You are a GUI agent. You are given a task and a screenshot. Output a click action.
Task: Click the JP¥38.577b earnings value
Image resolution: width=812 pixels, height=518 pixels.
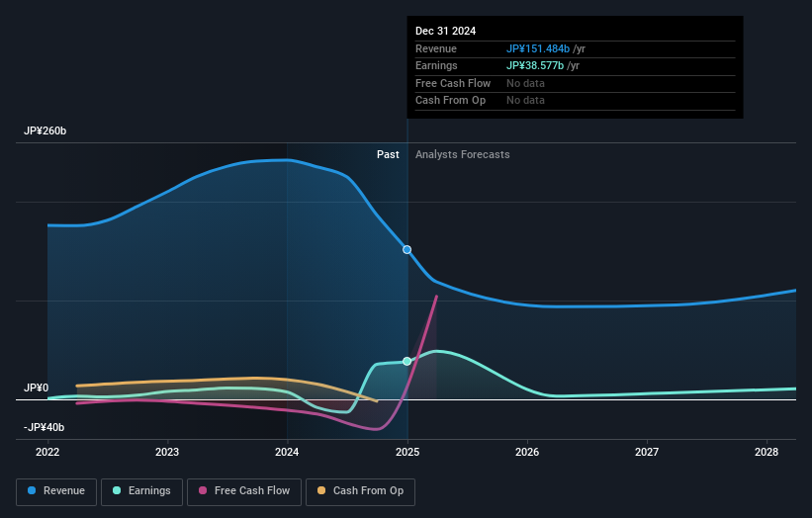coord(535,65)
